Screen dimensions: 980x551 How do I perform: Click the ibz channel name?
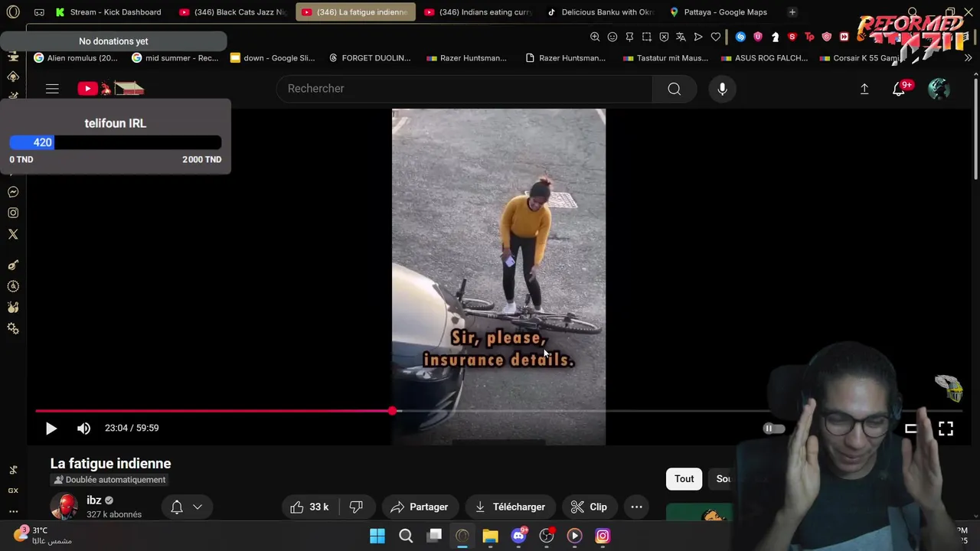click(94, 500)
